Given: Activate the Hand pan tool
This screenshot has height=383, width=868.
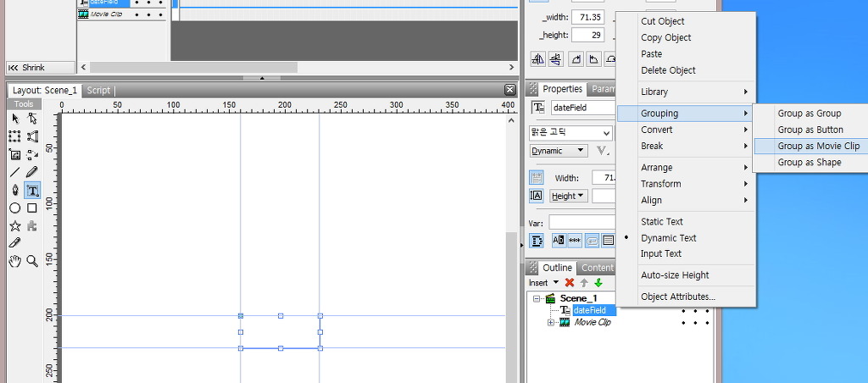Looking at the screenshot, I should click(x=15, y=261).
